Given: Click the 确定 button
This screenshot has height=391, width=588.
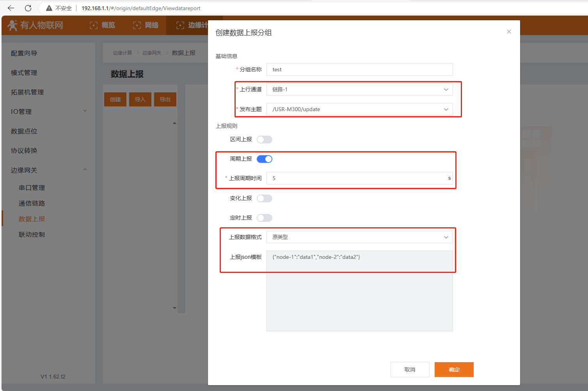Looking at the screenshot, I should [454, 370].
